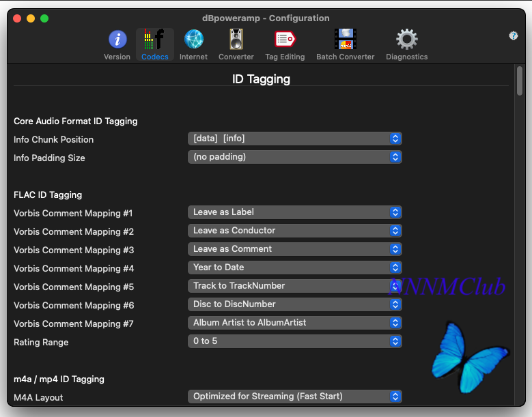Expand Vorbis Comment Mapping #6 dropdown
532x417 pixels.
pos(295,304)
